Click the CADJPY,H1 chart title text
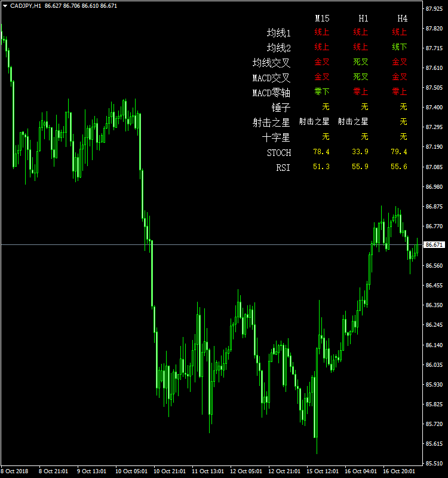 [x=26, y=6]
